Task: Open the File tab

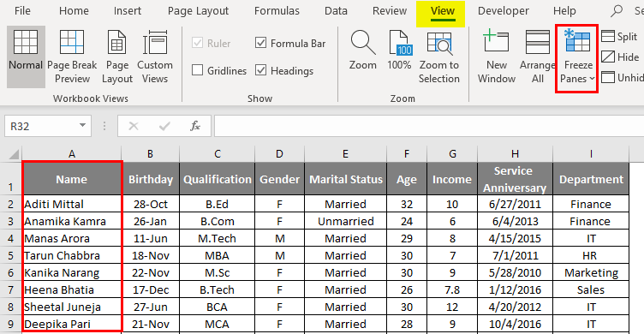Action: (x=22, y=10)
